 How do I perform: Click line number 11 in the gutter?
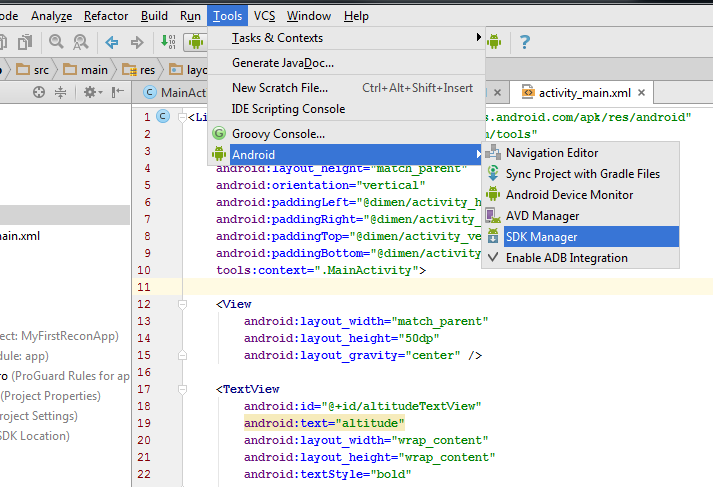click(x=144, y=287)
